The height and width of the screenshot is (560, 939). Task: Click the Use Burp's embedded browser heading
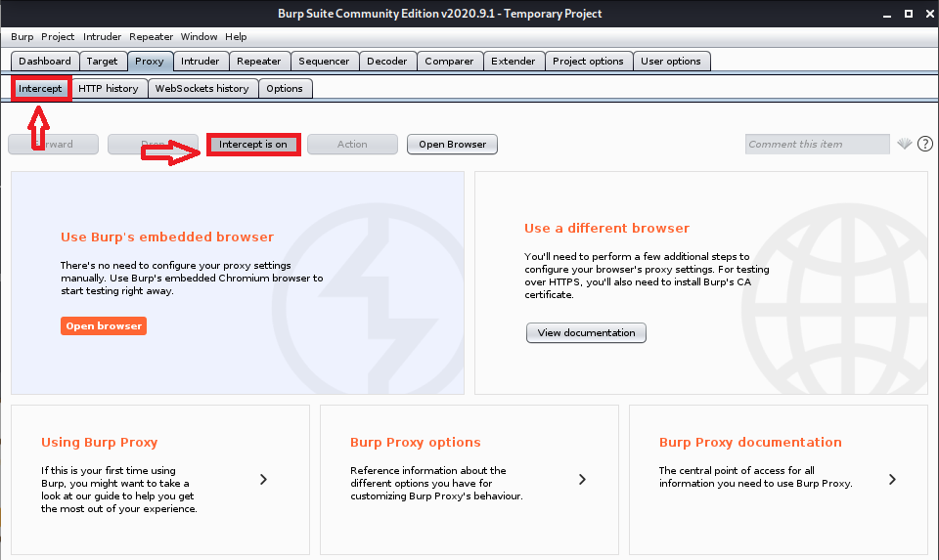(167, 237)
